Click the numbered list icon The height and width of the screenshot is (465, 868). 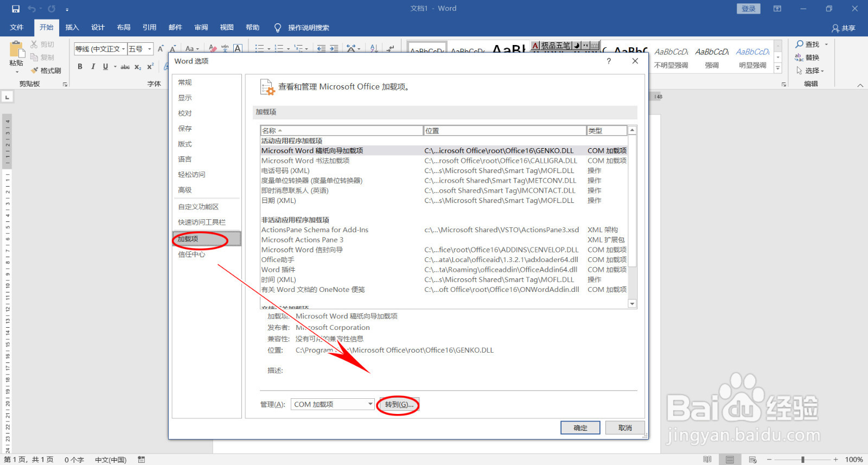pos(278,49)
